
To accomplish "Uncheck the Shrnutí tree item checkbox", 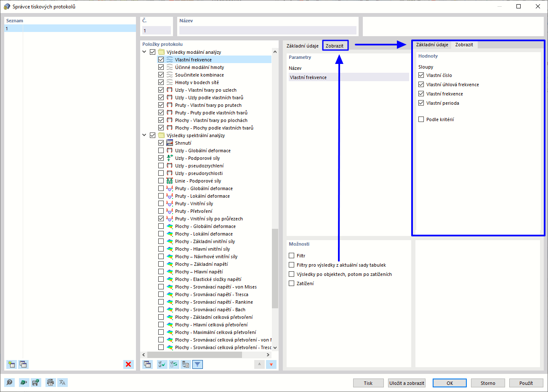I will [161, 143].
